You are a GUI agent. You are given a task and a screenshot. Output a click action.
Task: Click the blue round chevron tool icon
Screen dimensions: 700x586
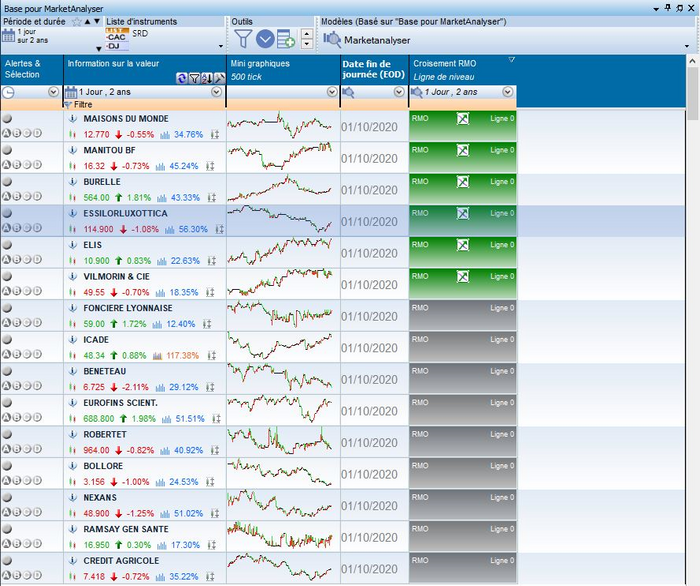[x=265, y=39]
